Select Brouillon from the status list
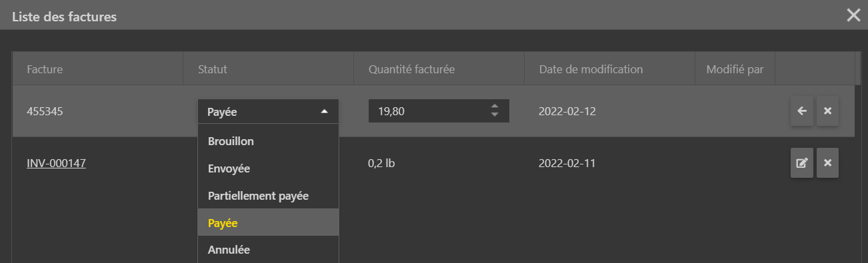 pyautogui.click(x=268, y=141)
